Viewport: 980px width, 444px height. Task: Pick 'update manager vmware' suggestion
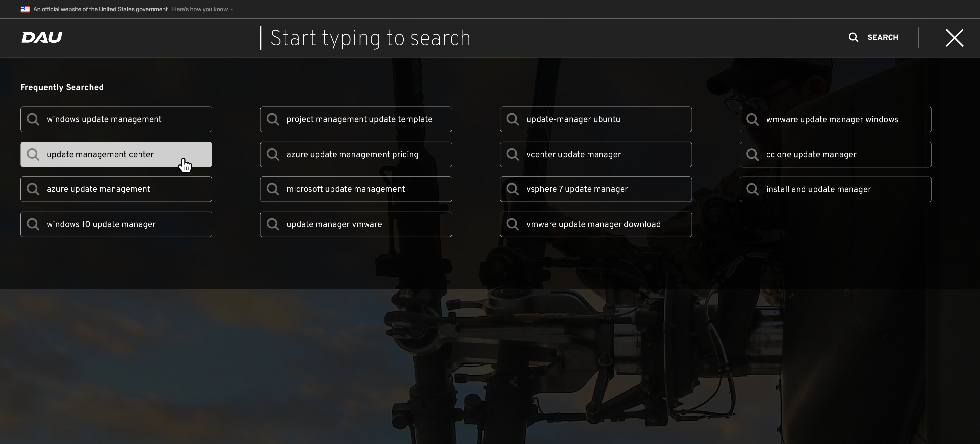coord(356,224)
